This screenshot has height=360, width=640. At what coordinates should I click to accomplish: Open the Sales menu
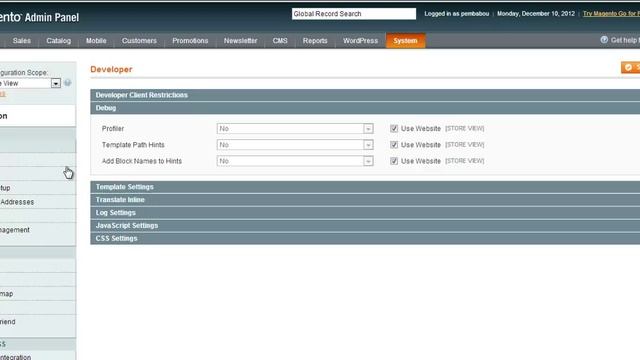click(x=22, y=41)
